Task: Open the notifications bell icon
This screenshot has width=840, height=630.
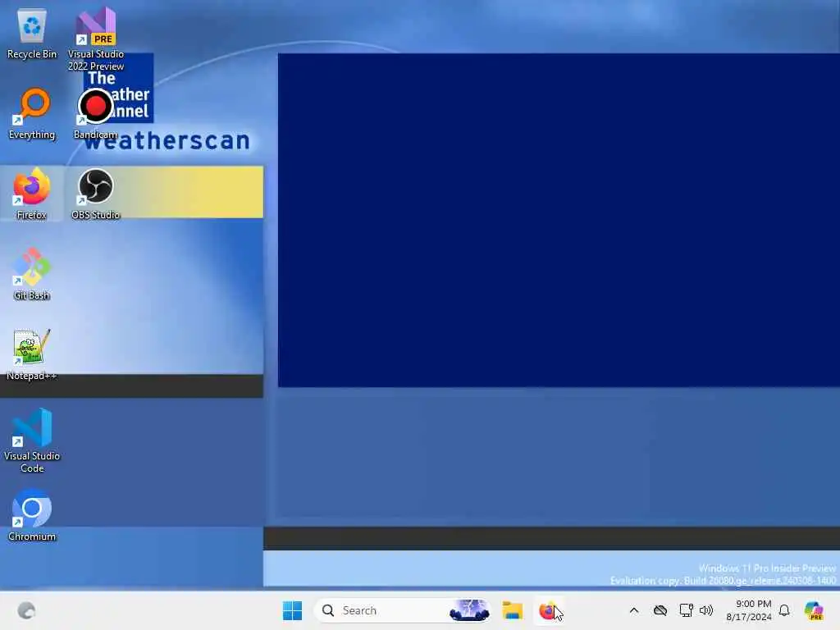Action: click(784, 610)
